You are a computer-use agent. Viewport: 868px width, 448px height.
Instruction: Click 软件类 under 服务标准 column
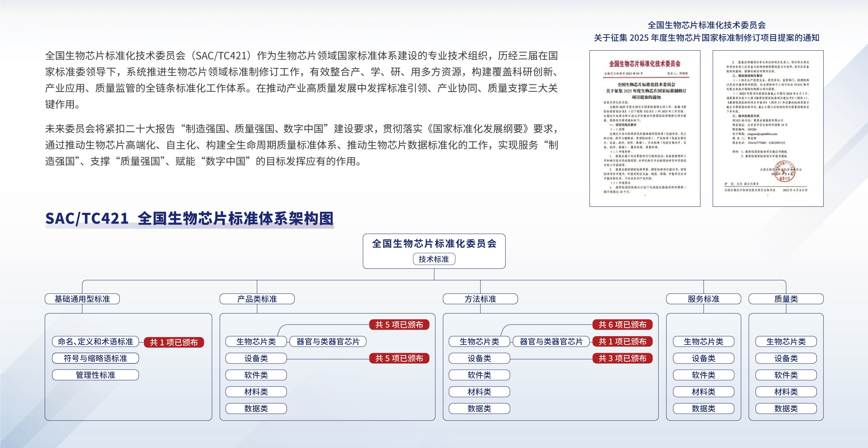click(703, 375)
